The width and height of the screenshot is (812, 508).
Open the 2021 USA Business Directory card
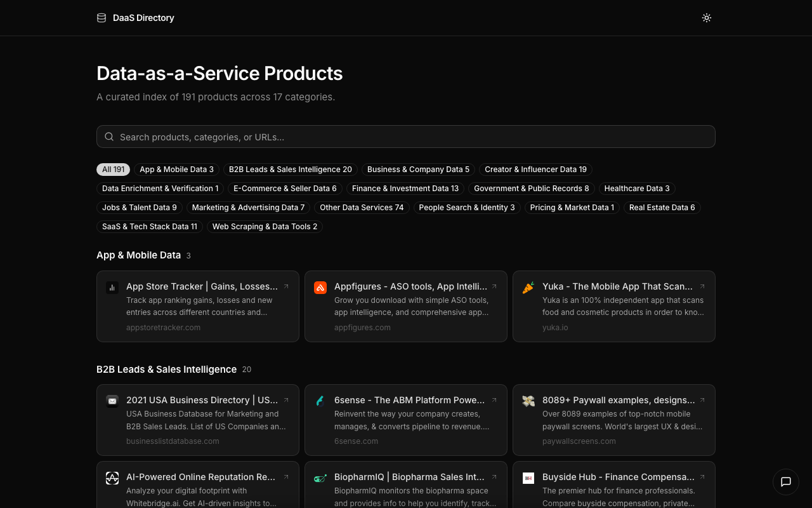point(198,420)
